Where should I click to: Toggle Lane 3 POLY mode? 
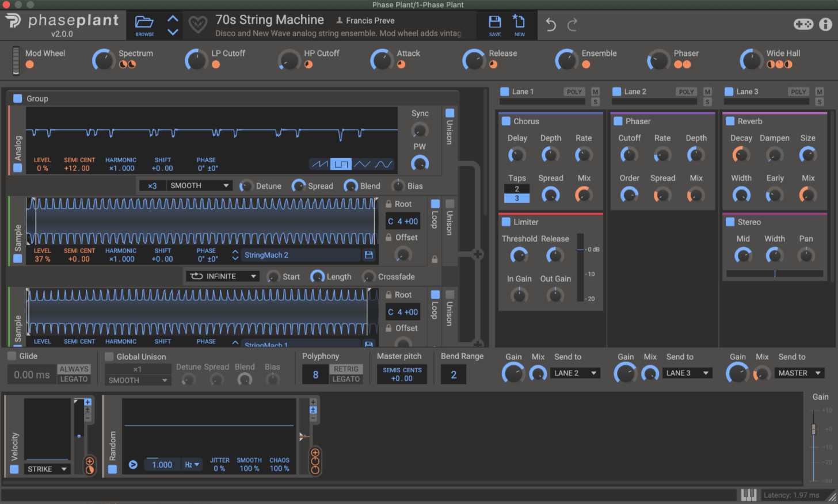799,92
